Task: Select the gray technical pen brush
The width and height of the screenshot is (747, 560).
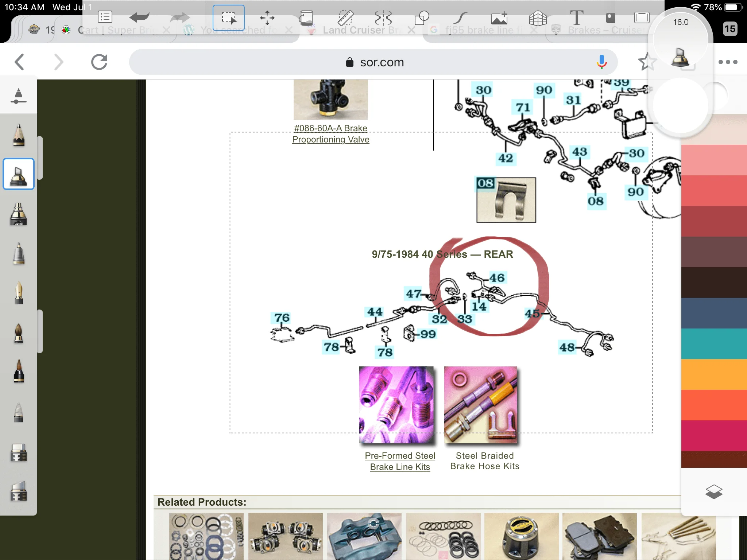Action: pos(18,253)
